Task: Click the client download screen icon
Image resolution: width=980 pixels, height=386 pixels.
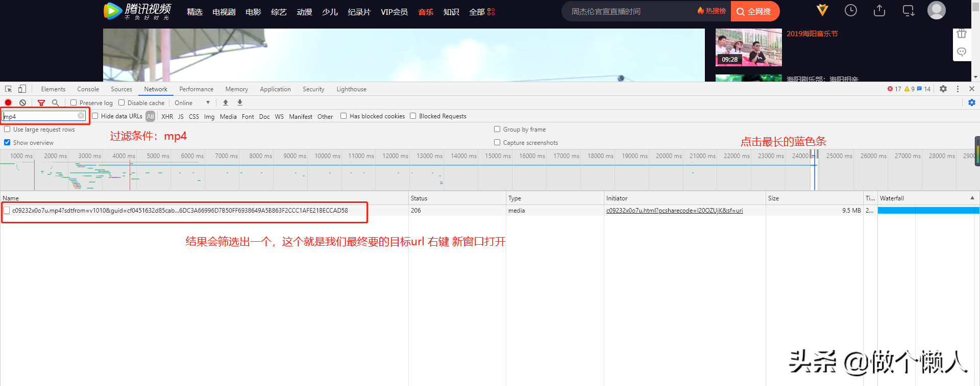Action: (909, 10)
